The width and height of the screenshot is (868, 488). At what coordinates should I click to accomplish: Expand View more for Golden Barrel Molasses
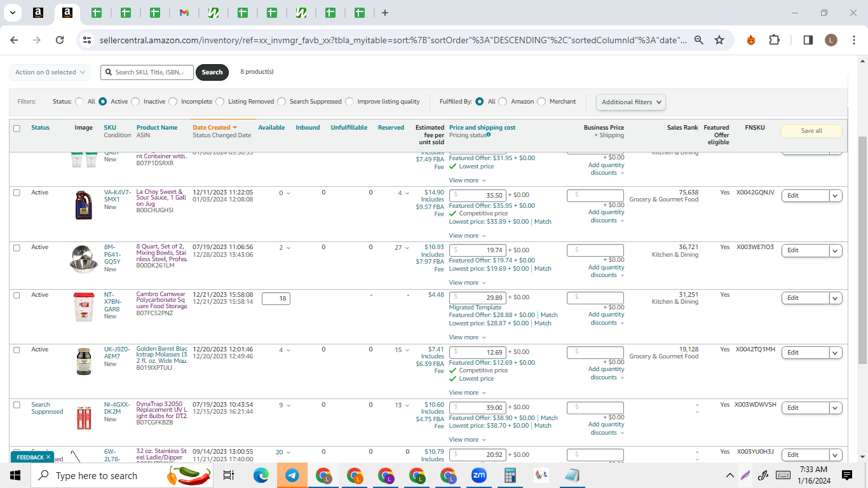(467, 393)
